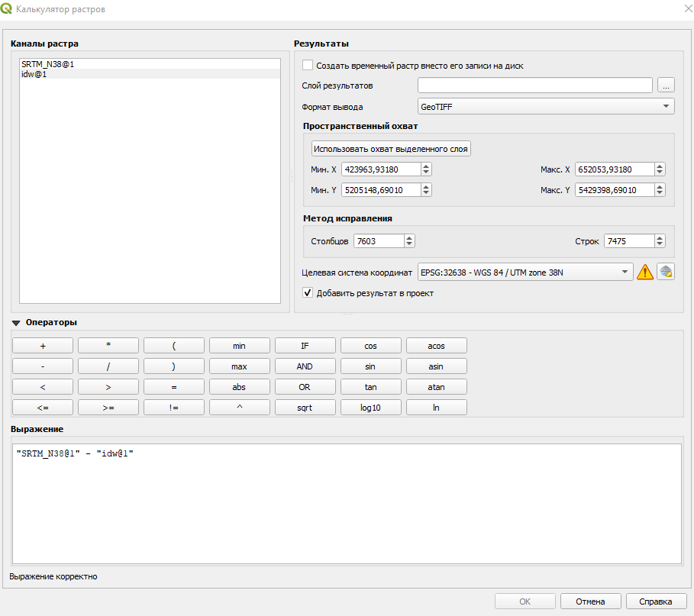
Task: Insert close parenthesis operator
Action: [174, 366]
